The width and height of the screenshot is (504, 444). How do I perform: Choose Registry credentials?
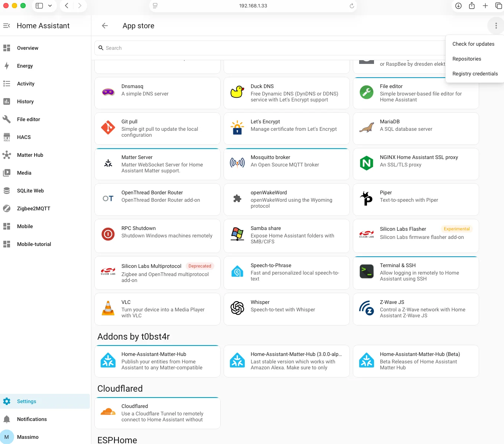click(475, 74)
